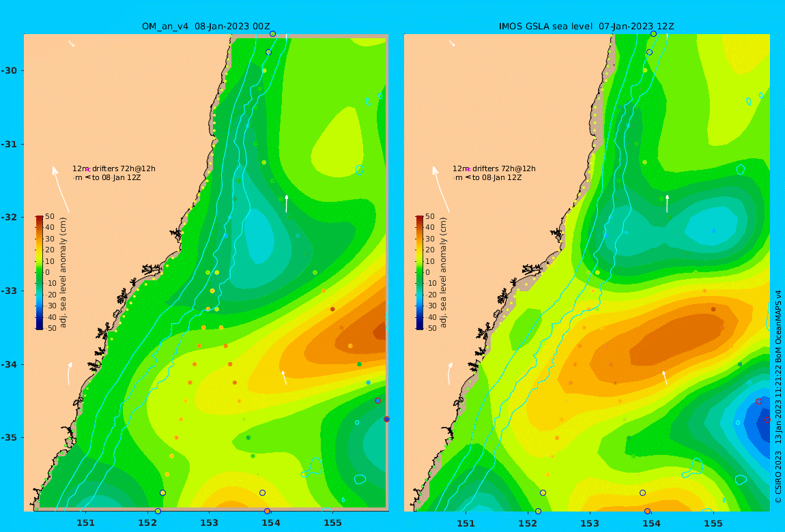Click the blue circle marker on right map's top edge

[653, 34]
